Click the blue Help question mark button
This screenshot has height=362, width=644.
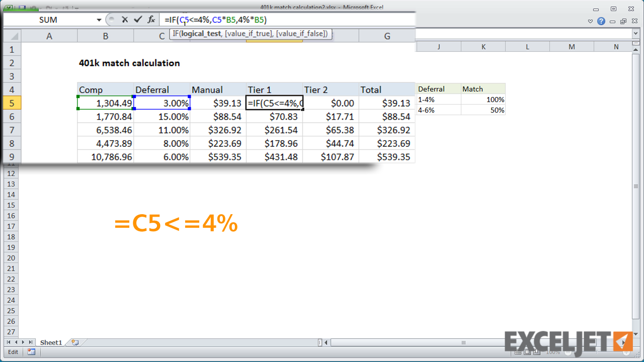coord(601,22)
